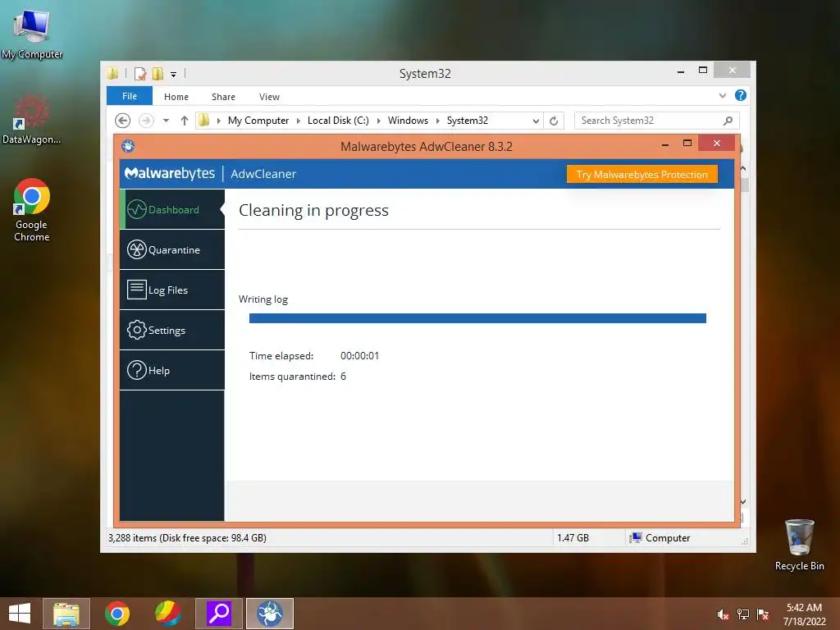Viewport: 840px width, 630px height.
Task: Open DataWagon desktop shortcut
Action: tap(32, 119)
